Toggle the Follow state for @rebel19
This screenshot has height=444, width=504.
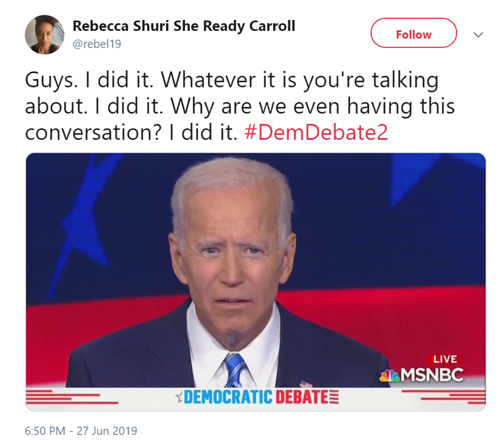coord(413,34)
